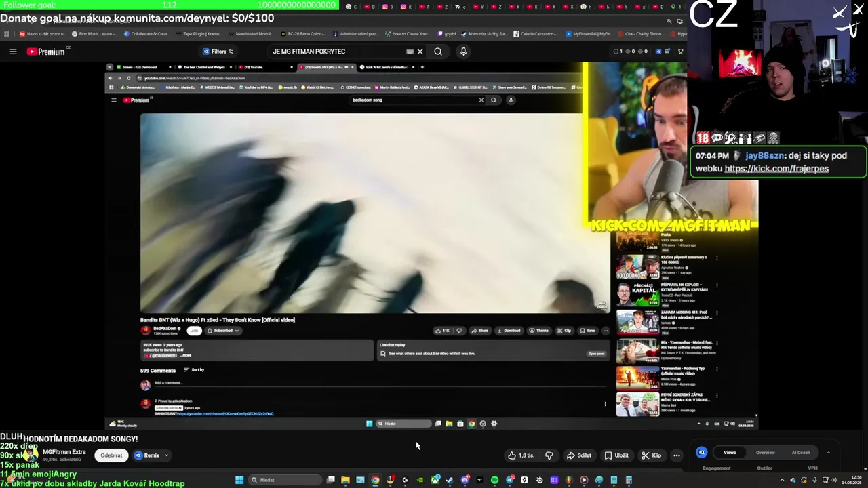868x488 pixels.
Task: Open the YouTube guide hamburger menu
Action: 13,52
